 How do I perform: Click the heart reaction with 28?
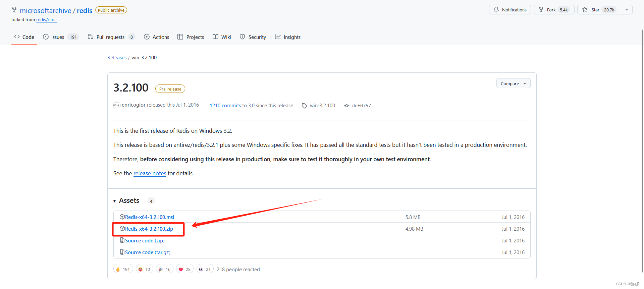[x=185, y=269]
